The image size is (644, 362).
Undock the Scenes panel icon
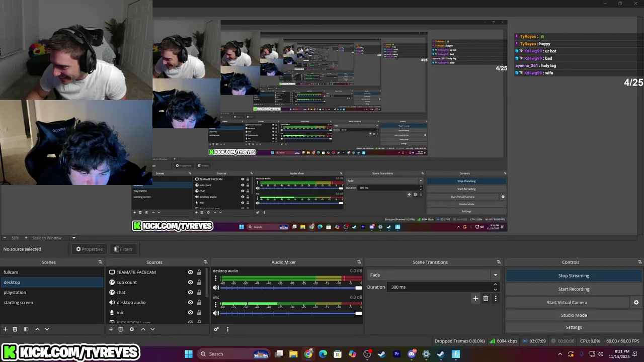(100, 262)
